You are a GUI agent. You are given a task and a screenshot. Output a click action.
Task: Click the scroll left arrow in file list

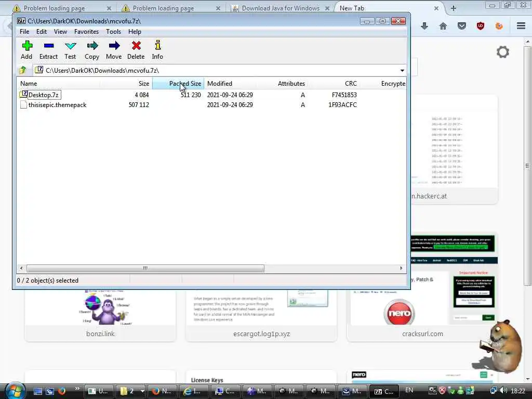click(21, 268)
